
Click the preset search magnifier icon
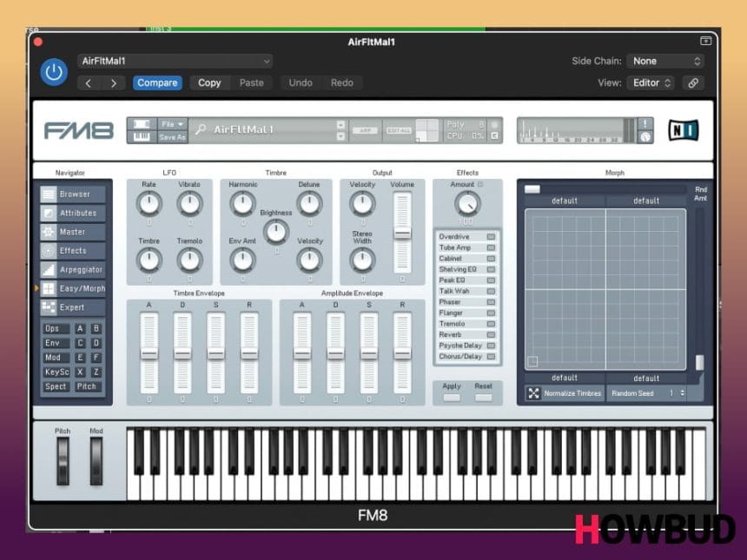pyautogui.click(x=201, y=130)
